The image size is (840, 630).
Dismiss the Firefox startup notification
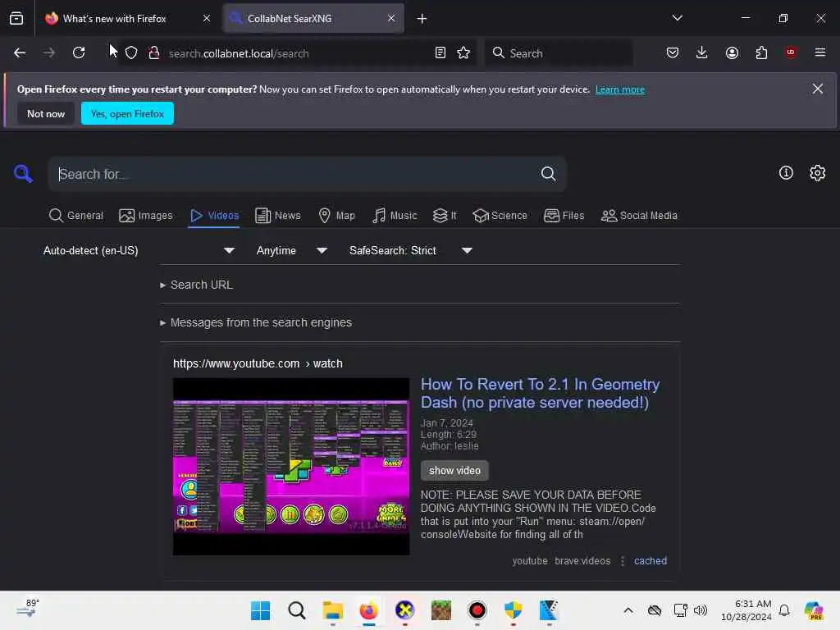(x=818, y=89)
